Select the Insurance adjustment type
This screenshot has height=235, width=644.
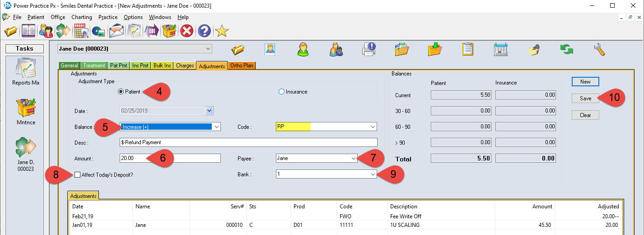tap(282, 92)
